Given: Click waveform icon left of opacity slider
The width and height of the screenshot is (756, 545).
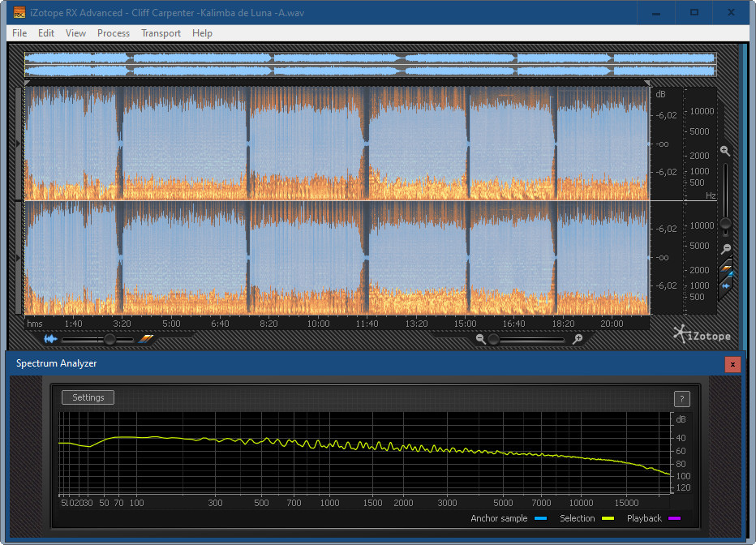Looking at the screenshot, I should tap(51, 339).
